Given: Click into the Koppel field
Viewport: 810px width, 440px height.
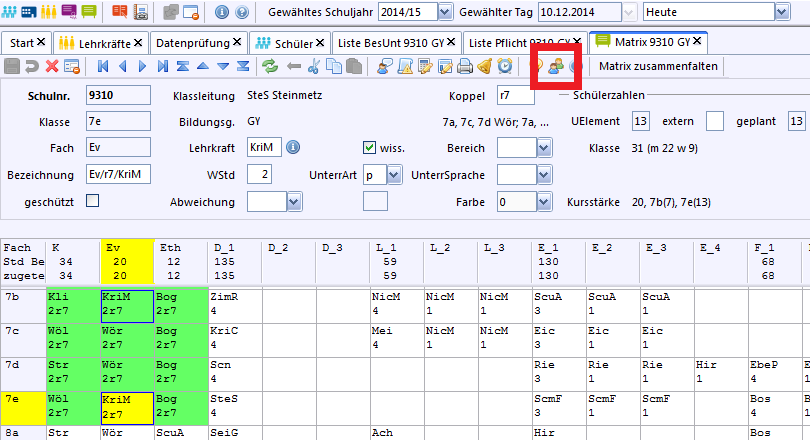Looking at the screenshot, I should [x=516, y=95].
